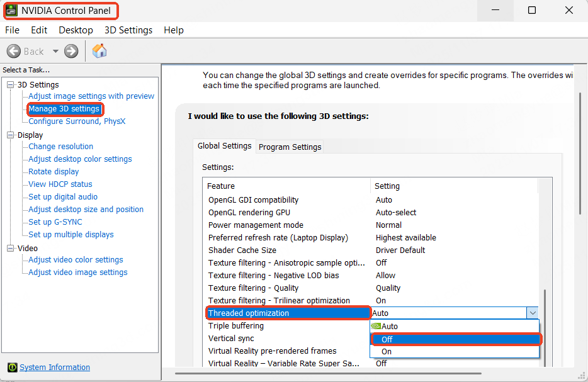This screenshot has width=588, height=382.
Task: Switch to the Global Settings tab
Action: (224, 146)
